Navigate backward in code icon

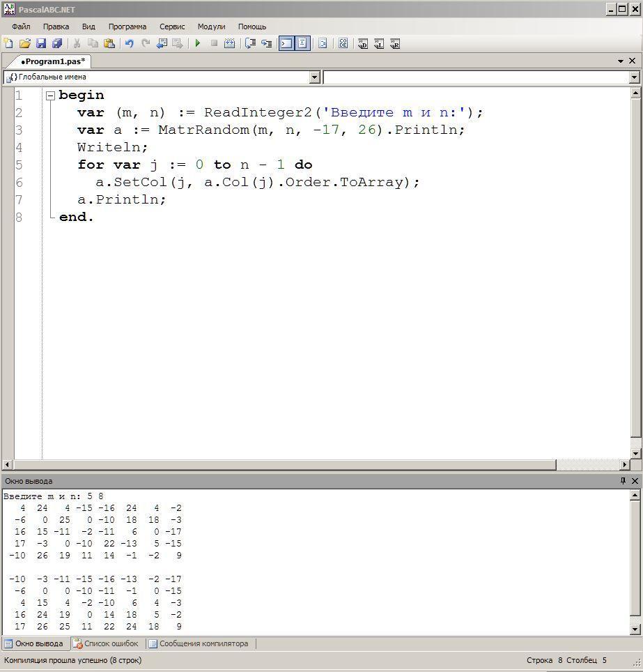click(162, 43)
